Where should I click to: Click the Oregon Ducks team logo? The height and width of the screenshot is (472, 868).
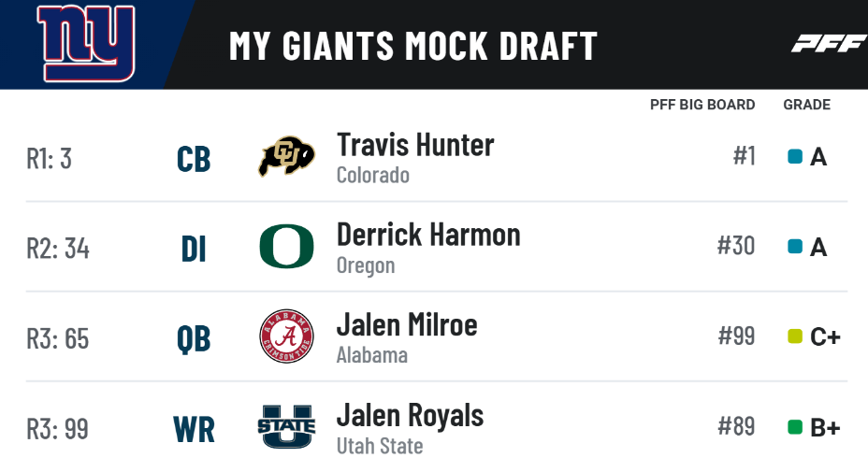286,247
